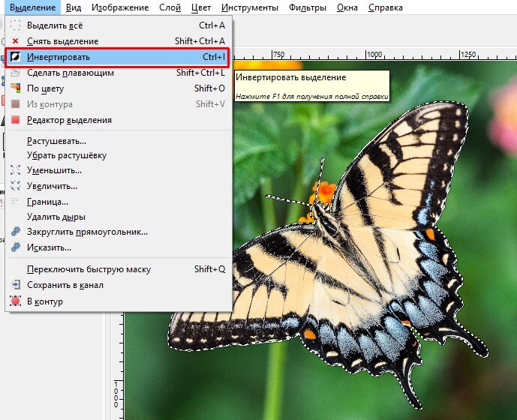Choose Уменьшить... menu entry
This screenshot has width=517, height=420.
(x=118, y=170)
